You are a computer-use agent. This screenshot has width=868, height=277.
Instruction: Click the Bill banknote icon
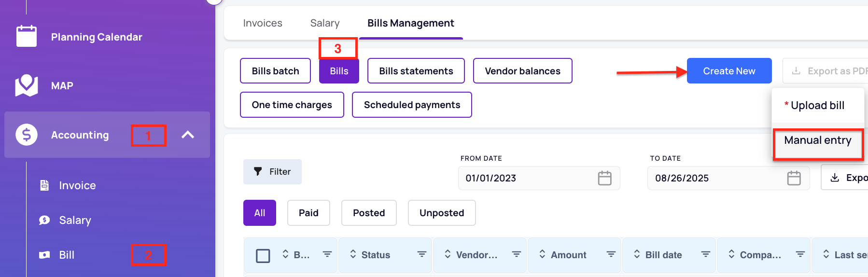(44, 255)
